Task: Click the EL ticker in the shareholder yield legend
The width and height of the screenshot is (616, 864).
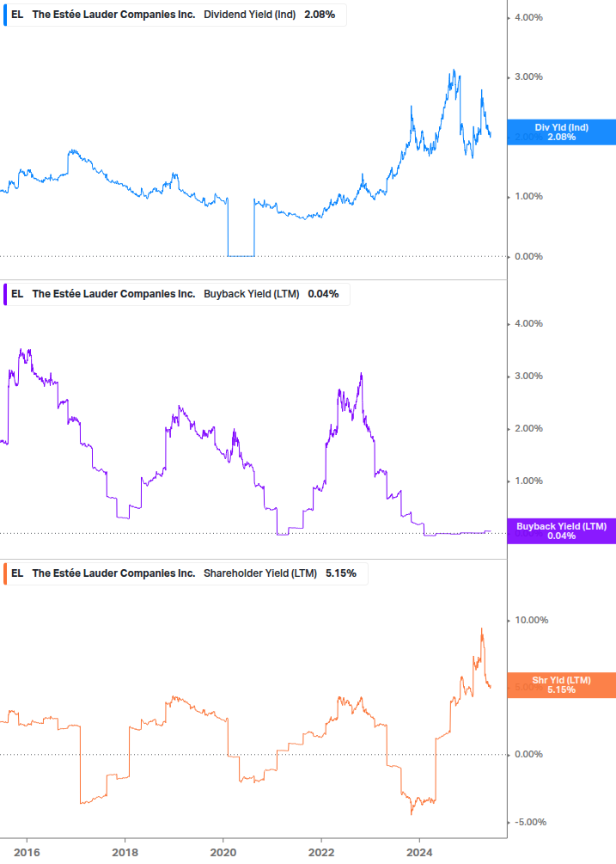Action: 17,573
